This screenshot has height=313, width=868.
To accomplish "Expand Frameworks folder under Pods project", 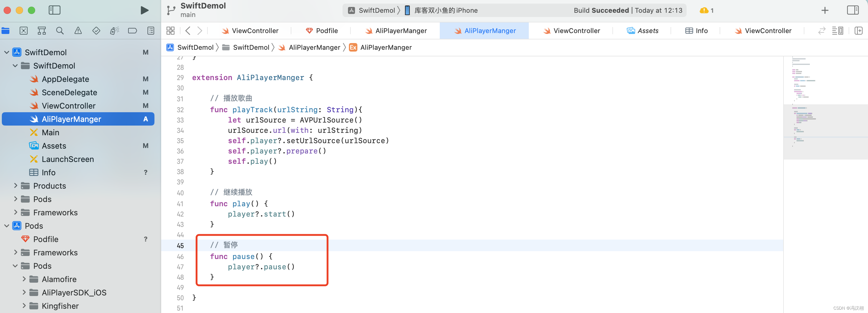I will [x=15, y=253].
